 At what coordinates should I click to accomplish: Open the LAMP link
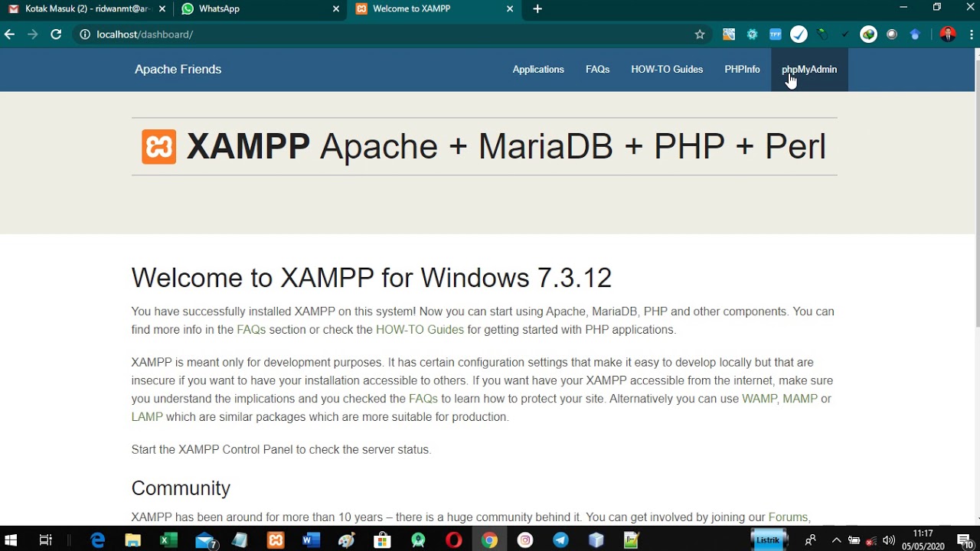[x=147, y=417]
